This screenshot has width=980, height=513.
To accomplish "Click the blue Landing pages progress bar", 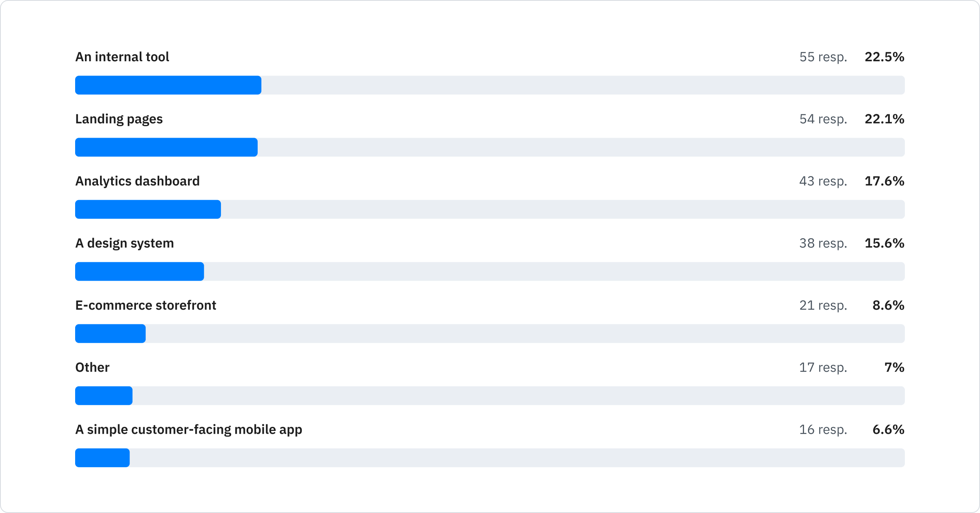I will 166,147.
